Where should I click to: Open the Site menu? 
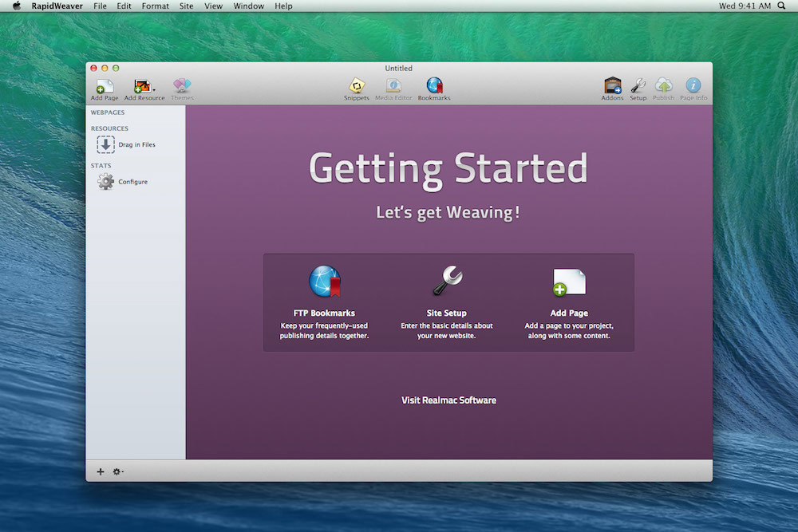pos(186,6)
